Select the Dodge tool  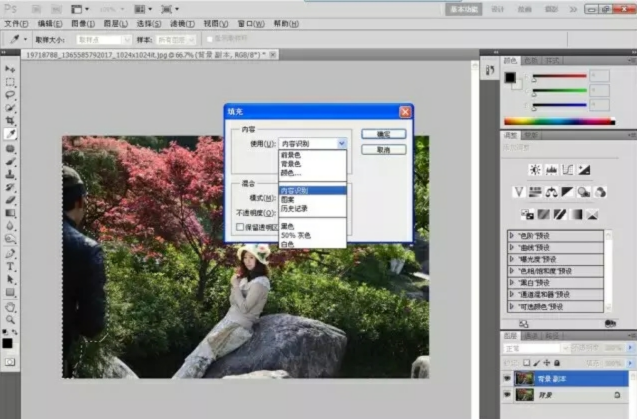coord(10,239)
